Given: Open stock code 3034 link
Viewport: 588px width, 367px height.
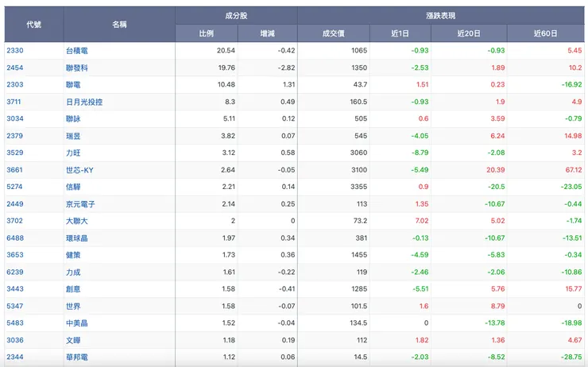Looking at the screenshot, I should [15, 119].
